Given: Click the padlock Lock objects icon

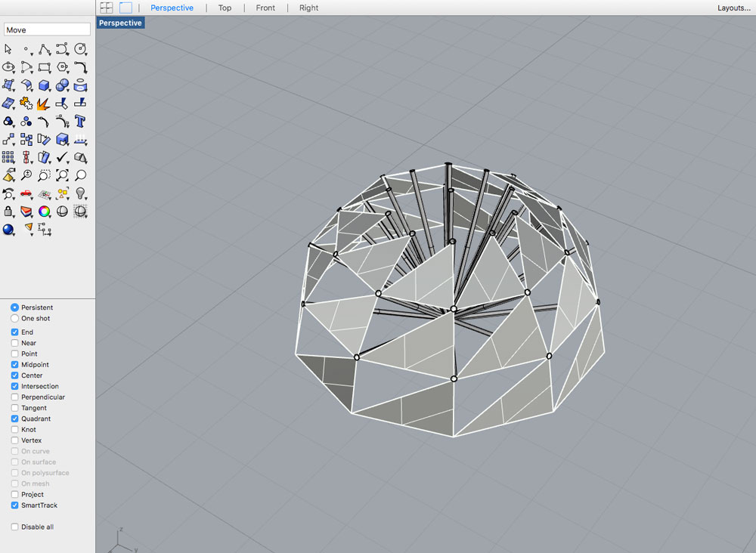Looking at the screenshot, I should [x=8, y=212].
